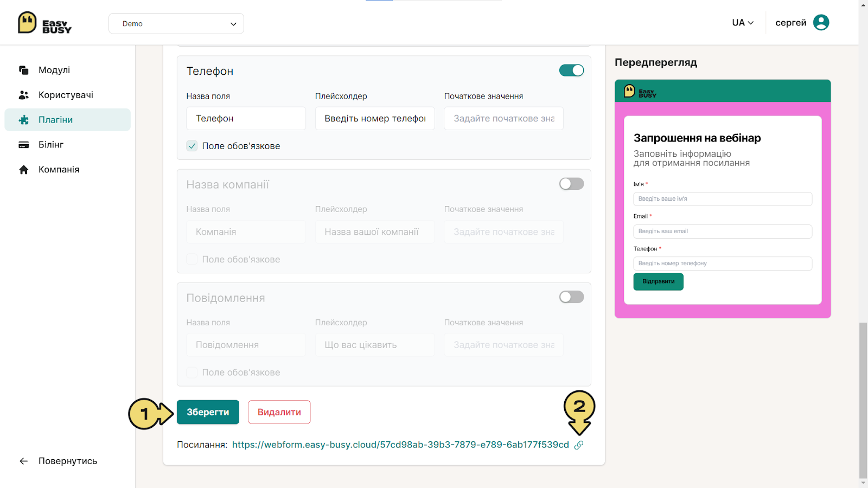Viewport: 868px width, 488px height.
Task: Open the webform.easy-busy.cloud link
Action: pyautogui.click(x=400, y=445)
